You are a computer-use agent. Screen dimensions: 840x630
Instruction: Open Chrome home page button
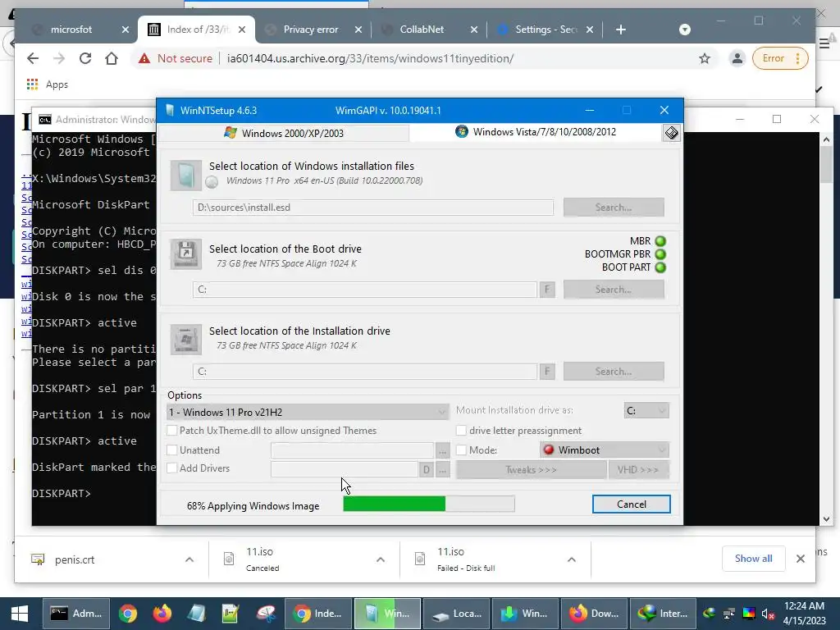click(x=112, y=58)
